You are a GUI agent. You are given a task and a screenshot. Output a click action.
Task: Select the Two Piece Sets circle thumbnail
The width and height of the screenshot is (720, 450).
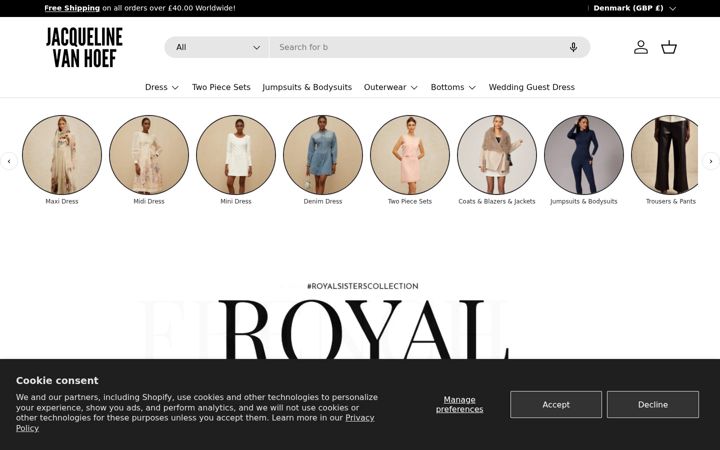click(410, 155)
